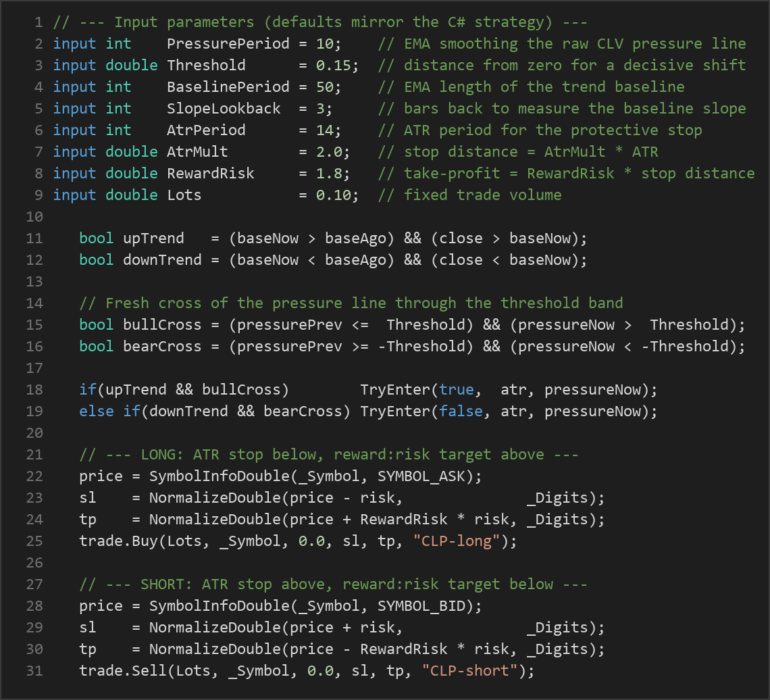Click line number 1 in gutter
Image resolution: width=770 pixels, height=700 pixels.
coord(38,22)
